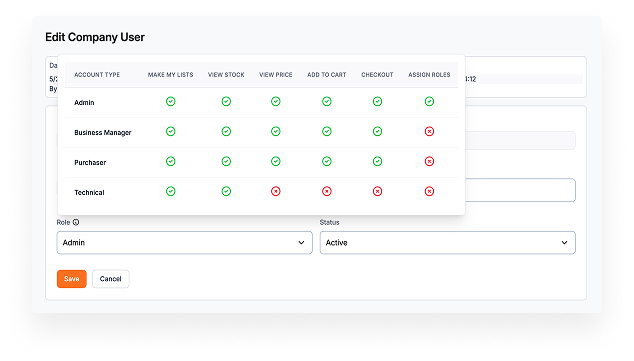Click Purchaser's Checkout green check icon
This screenshot has height=361, width=634.
pyautogui.click(x=377, y=161)
